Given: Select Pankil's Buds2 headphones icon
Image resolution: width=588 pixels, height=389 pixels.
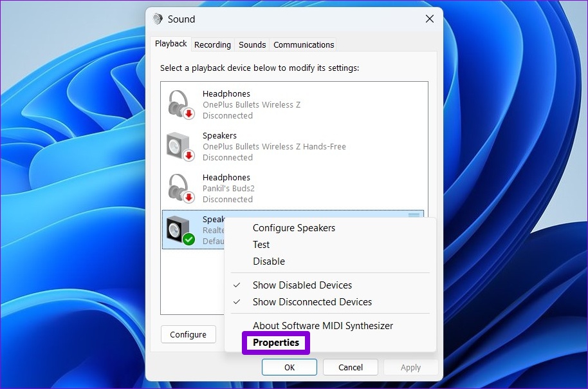Looking at the screenshot, I should click(180, 188).
